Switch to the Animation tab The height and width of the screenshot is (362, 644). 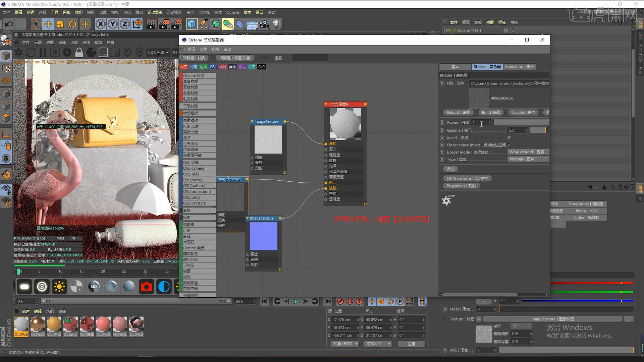519,67
